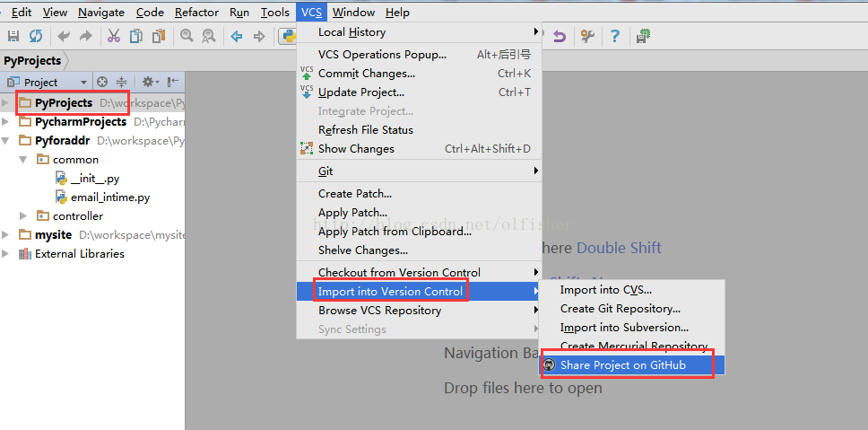Click the Collapse All icon in Project panel
This screenshot has height=430, width=868.
click(121, 82)
